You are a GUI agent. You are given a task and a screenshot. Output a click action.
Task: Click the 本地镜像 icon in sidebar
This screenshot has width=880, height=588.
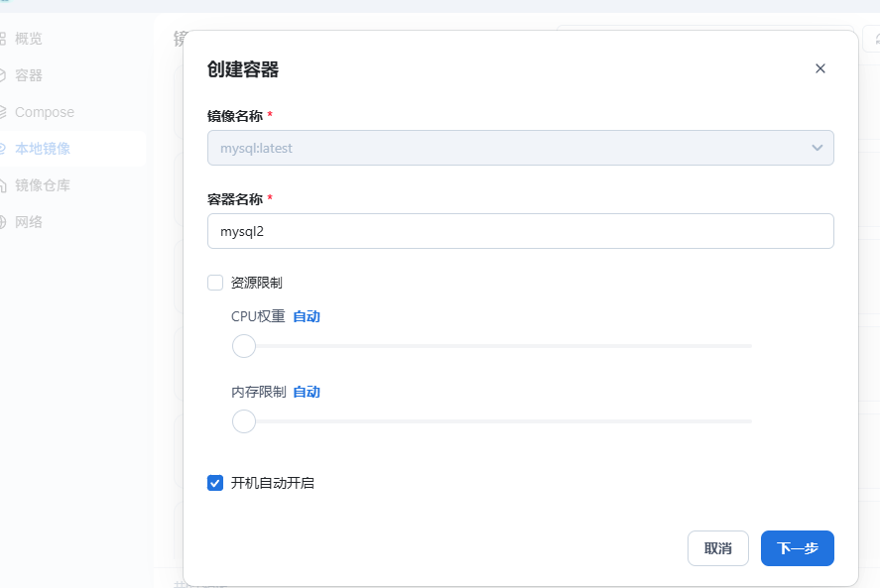pos(3,149)
